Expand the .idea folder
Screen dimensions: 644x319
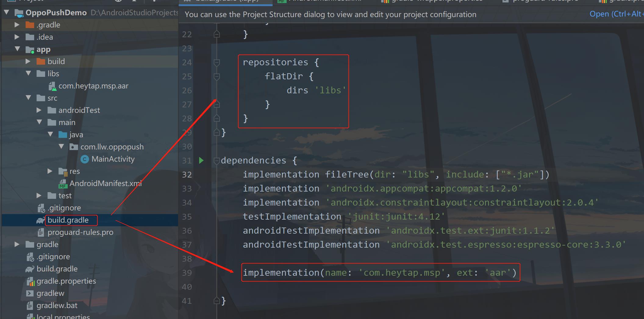click(x=17, y=37)
